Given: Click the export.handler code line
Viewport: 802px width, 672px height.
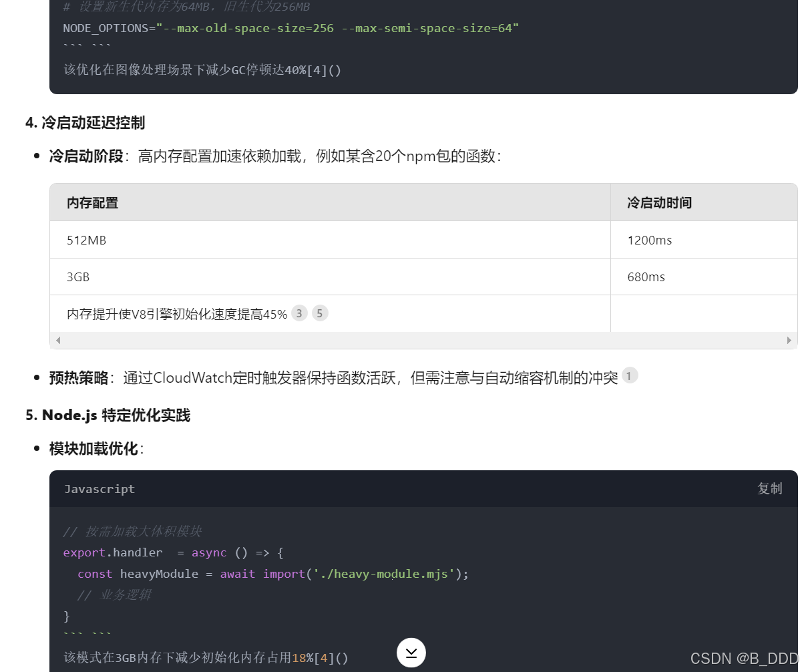Looking at the screenshot, I should pyautogui.click(x=173, y=552).
